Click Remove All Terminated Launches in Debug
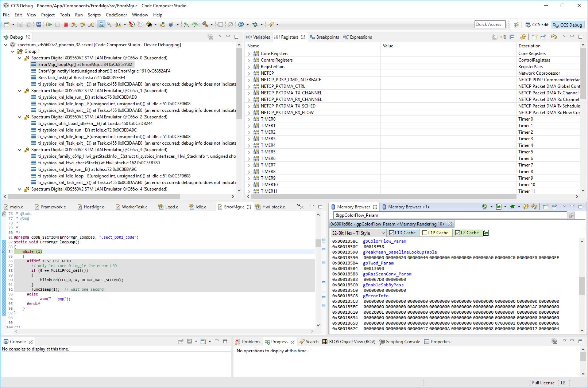 pyautogui.click(x=210, y=37)
